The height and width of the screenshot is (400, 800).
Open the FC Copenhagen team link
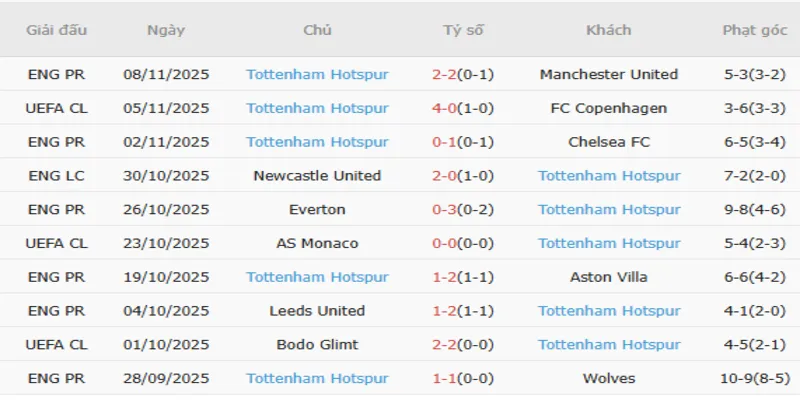pos(608,108)
